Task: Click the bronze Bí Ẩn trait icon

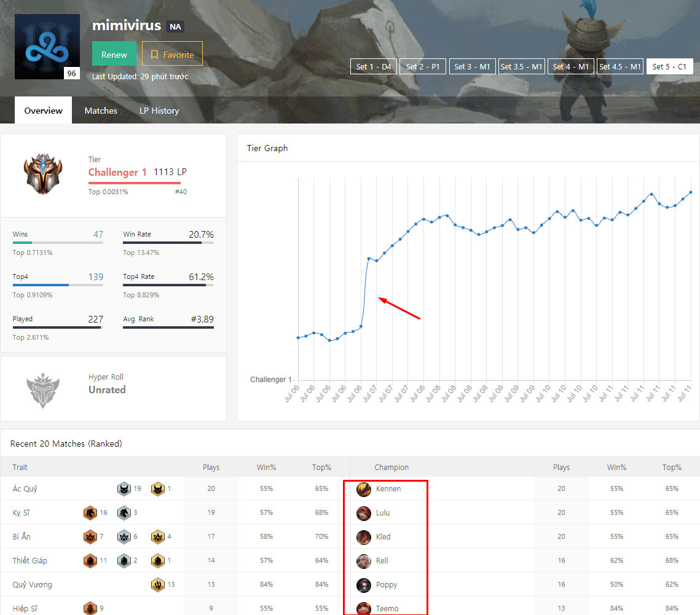Action: click(x=90, y=537)
